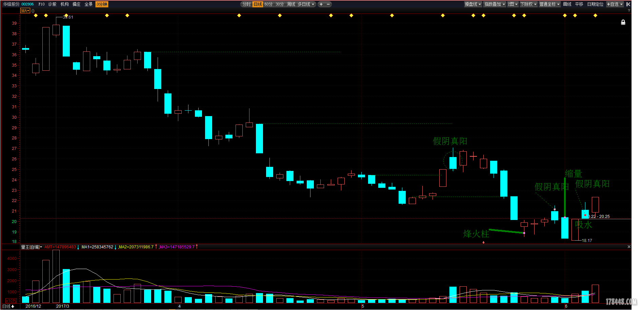Click the collapse sidebar K arrow icon

point(628,4)
